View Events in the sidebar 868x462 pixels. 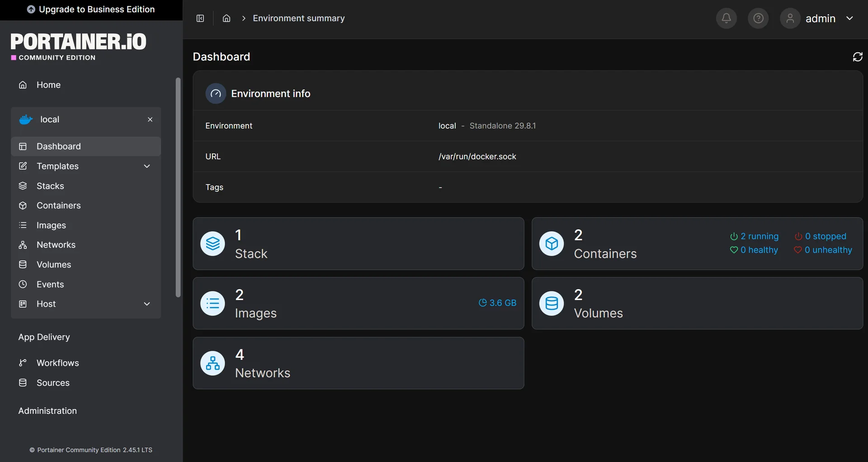pos(86,284)
